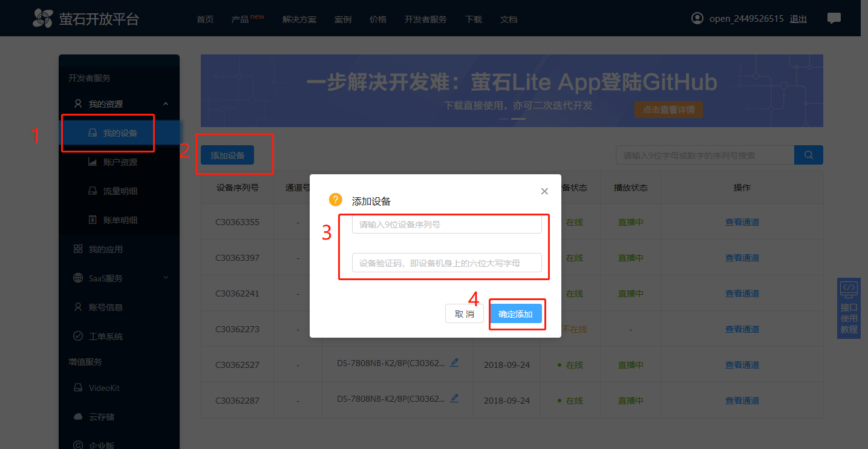Click the device serial number input field
The width and height of the screenshot is (868, 449).
(x=447, y=224)
